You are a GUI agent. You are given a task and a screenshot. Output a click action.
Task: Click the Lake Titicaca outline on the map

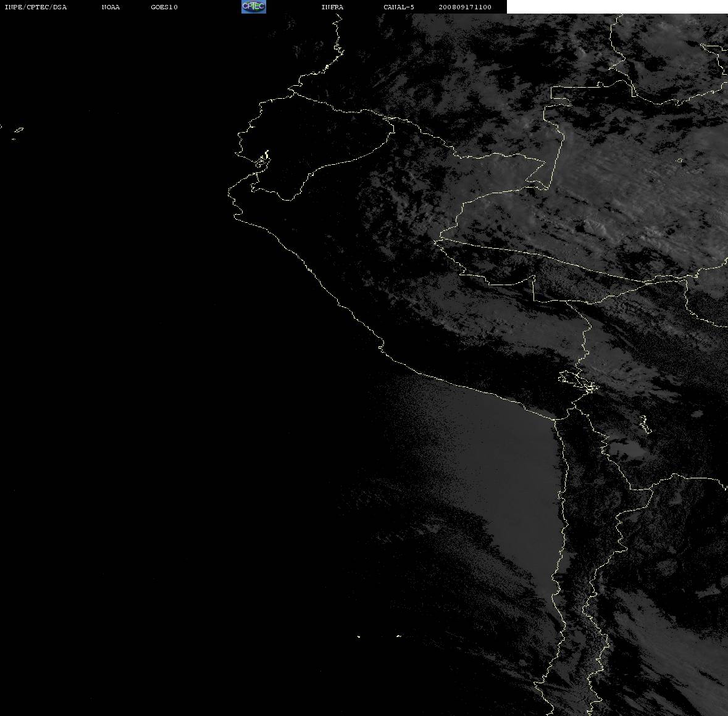[578, 382]
